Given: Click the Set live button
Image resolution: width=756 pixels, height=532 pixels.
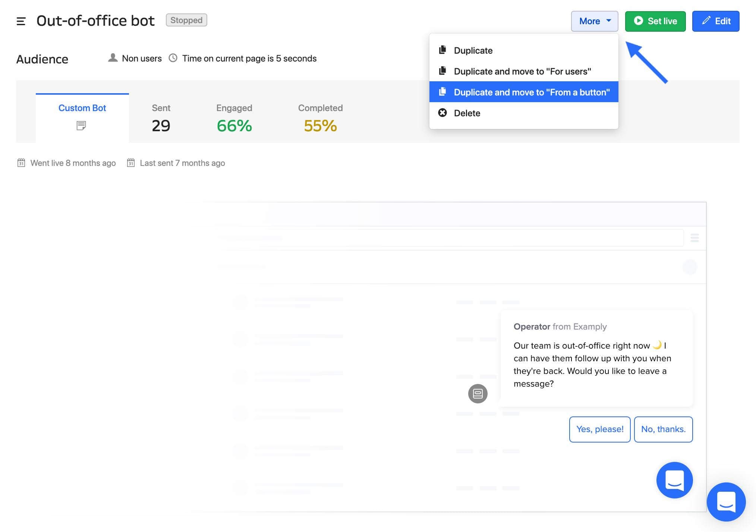Looking at the screenshot, I should pyautogui.click(x=655, y=21).
